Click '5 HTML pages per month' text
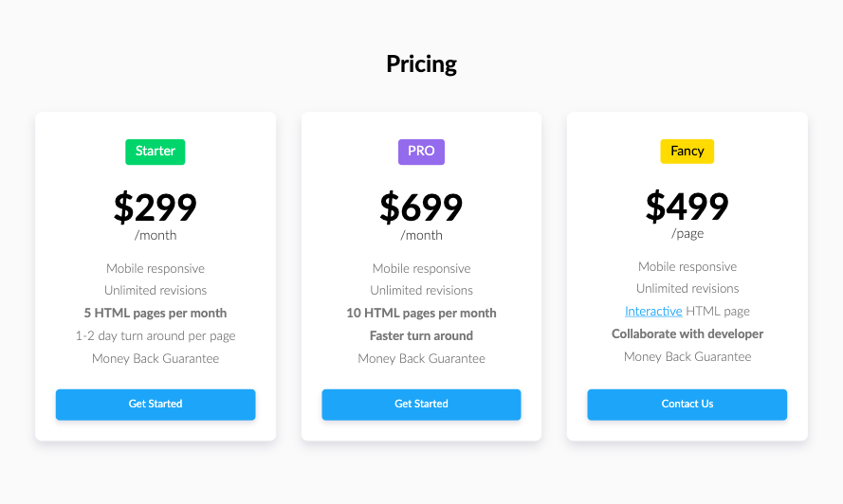The height and width of the screenshot is (504, 843). (156, 313)
